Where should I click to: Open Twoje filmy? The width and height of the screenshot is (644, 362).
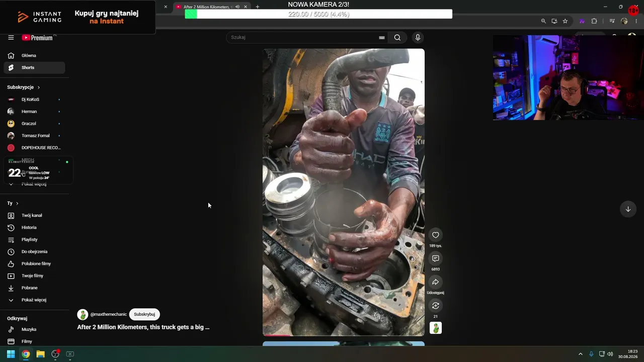(x=34, y=276)
